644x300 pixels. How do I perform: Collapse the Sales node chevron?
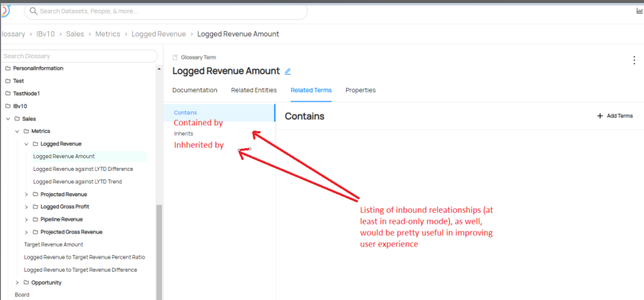coord(8,118)
